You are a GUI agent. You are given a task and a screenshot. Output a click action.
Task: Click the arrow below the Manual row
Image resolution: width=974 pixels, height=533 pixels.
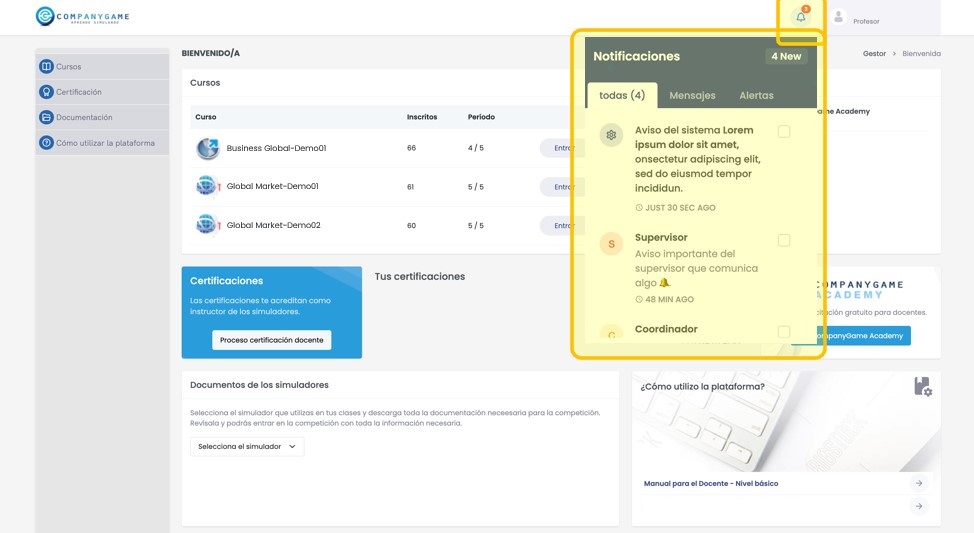[919, 506]
